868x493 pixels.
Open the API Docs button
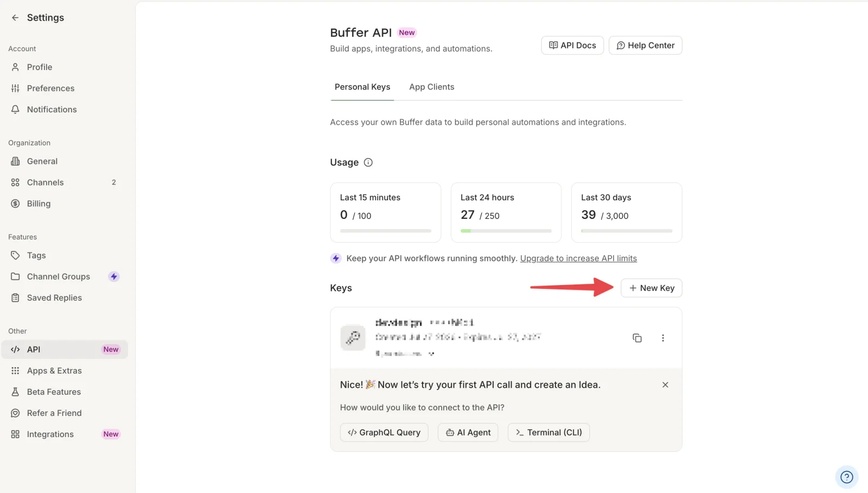click(x=572, y=46)
